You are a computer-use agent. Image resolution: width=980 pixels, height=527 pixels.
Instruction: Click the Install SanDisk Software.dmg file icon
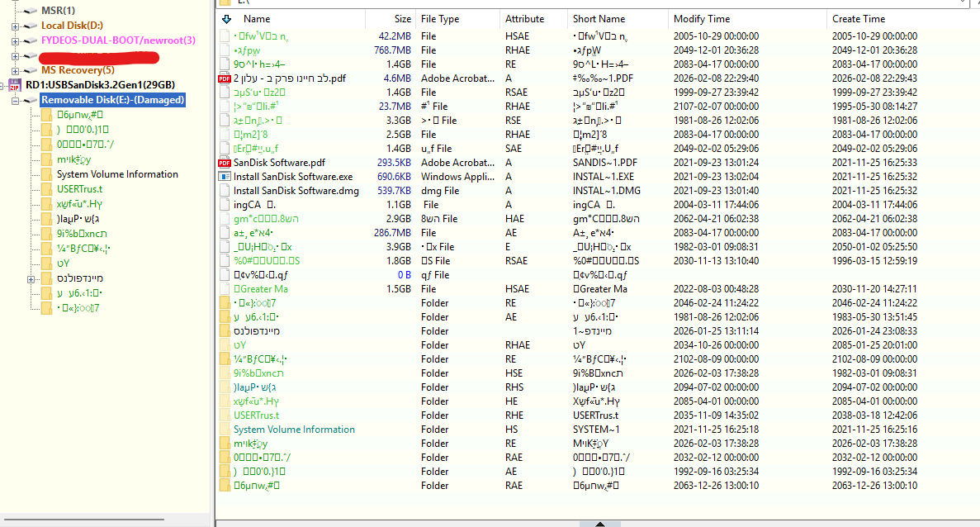(x=225, y=191)
